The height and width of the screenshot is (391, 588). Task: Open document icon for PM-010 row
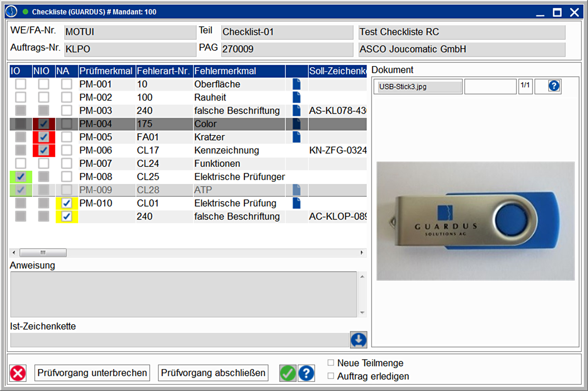(296, 203)
